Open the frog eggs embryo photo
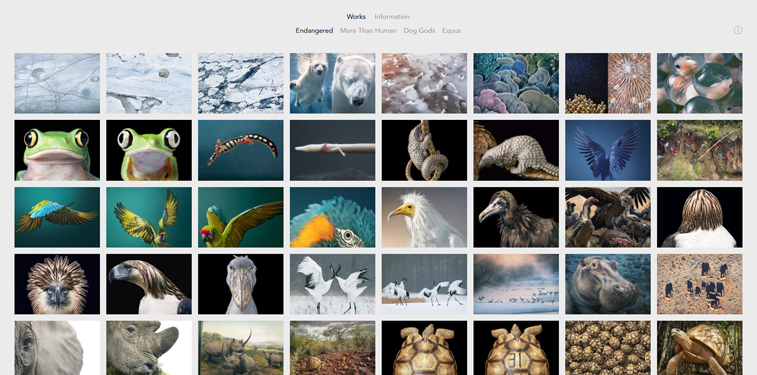The image size is (757, 375). pos(700,83)
